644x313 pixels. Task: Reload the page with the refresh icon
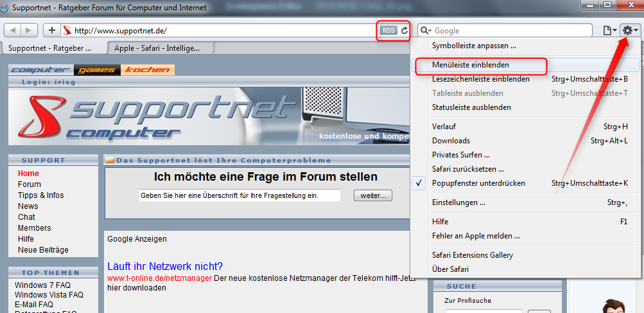(x=405, y=30)
